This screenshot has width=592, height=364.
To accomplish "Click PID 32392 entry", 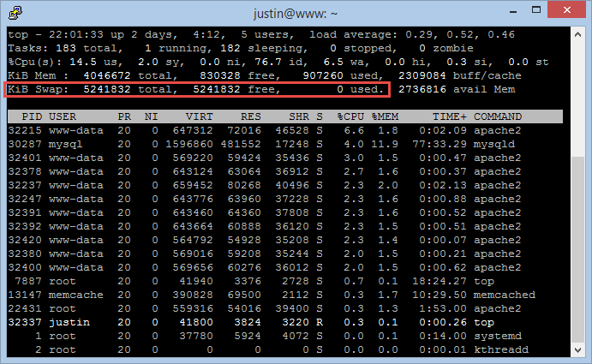I will click(x=25, y=227).
